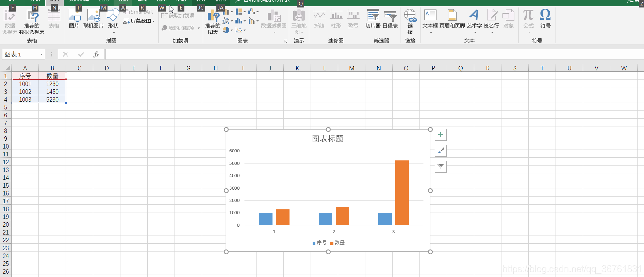Click the chart title 图表标题

[328, 139]
